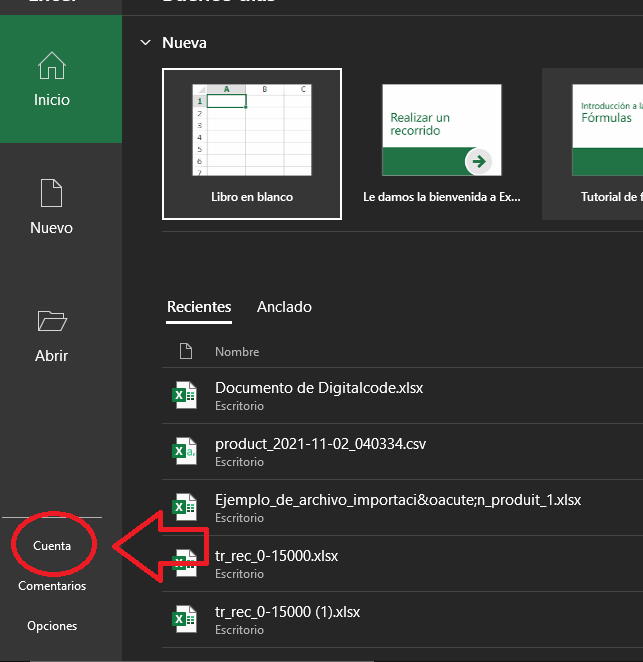Collapse the Nueva section chevron
The height and width of the screenshot is (662, 643).
tap(146, 43)
